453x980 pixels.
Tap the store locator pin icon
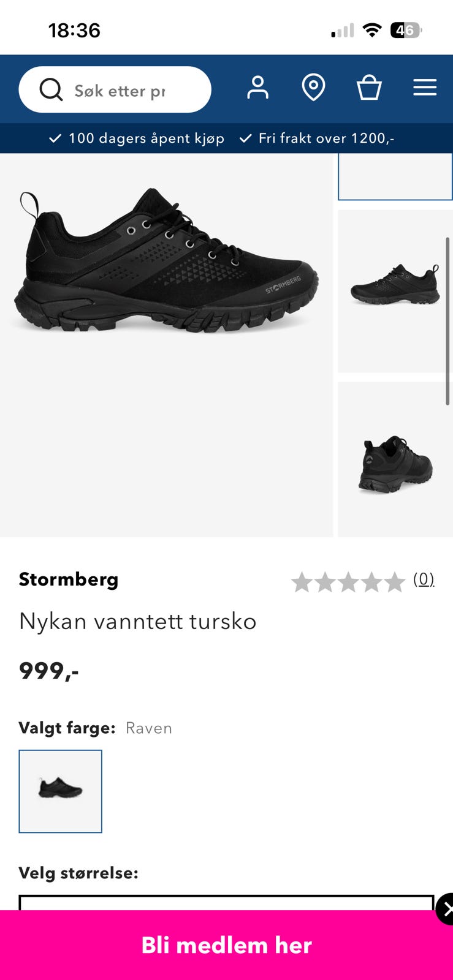pyautogui.click(x=313, y=88)
